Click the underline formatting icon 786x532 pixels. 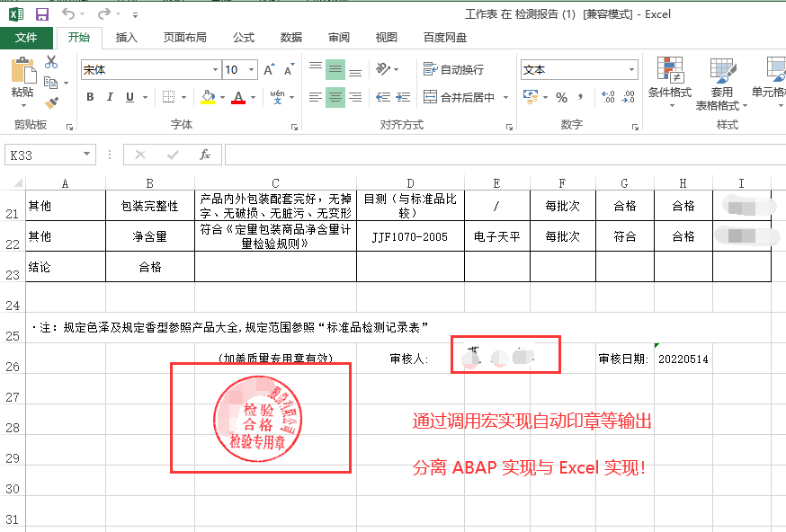[129, 96]
